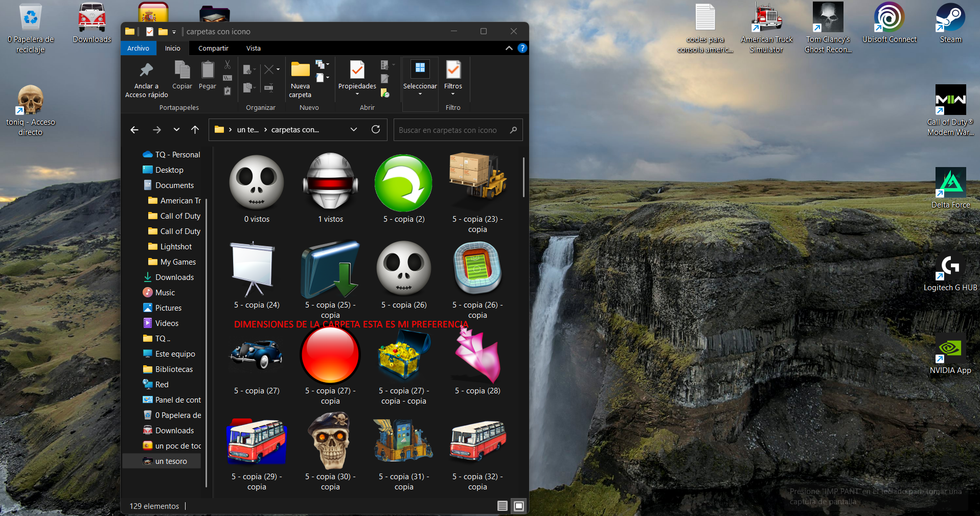The height and width of the screenshot is (516, 980).
Task: Switch to the Compartir tab
Action: [x=213, y=48]
